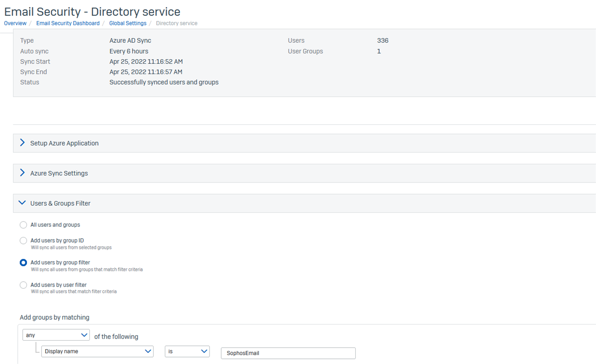Click the Azure AD Sync type value
This screenshot has height=364, width=596.
coord(130,40)
